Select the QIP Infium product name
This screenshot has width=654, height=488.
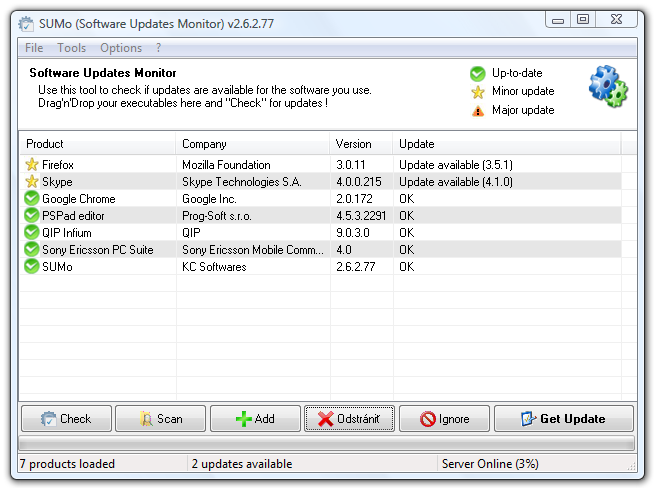pos(67,233)
